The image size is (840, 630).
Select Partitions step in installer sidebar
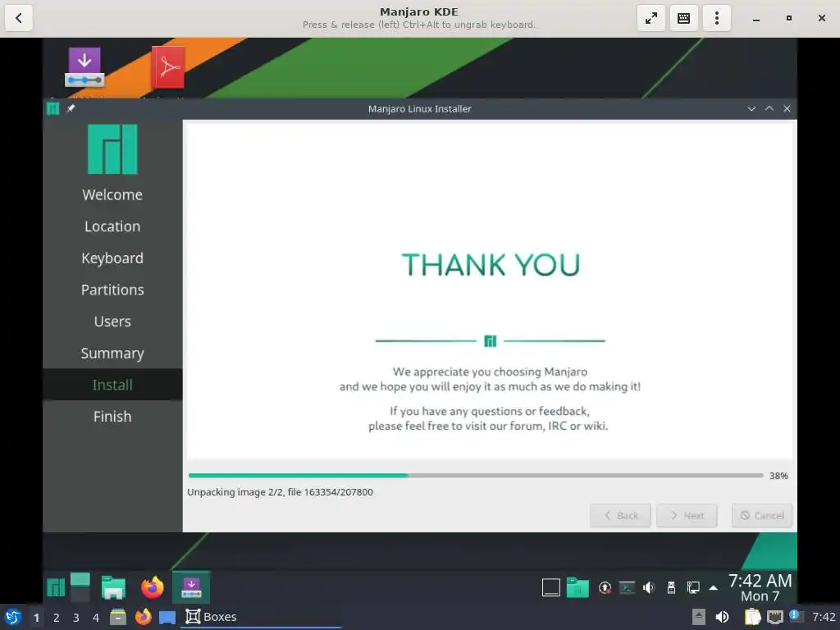[112, 290]
